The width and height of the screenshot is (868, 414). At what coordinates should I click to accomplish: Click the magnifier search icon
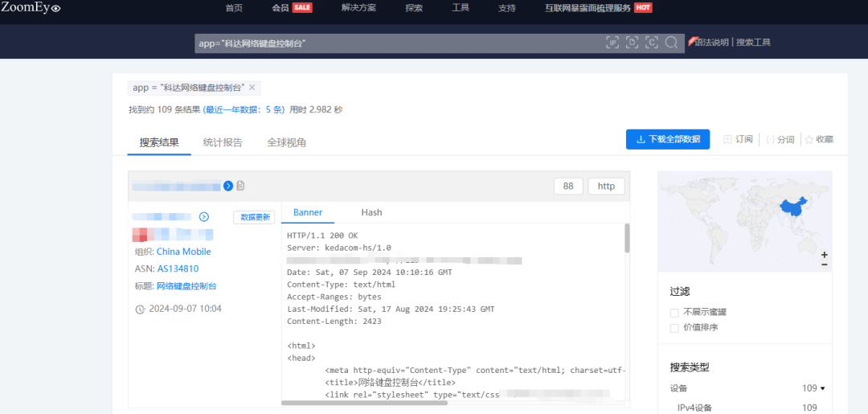coord(671,43)
